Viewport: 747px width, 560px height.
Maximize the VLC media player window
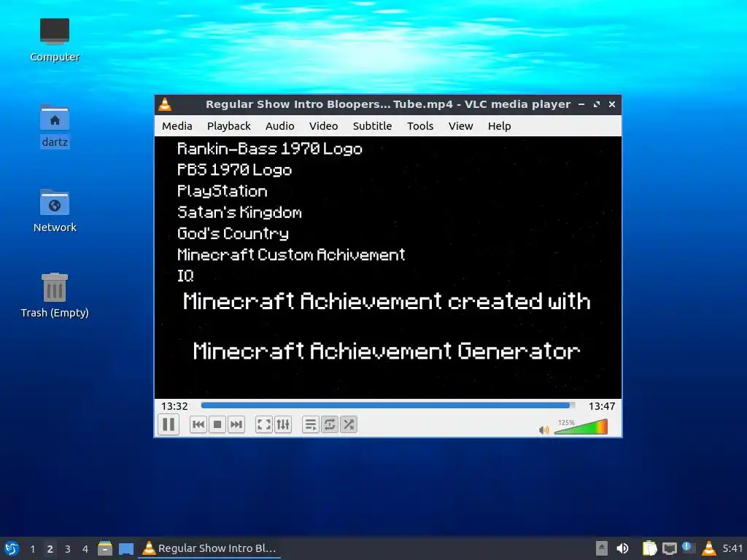(597, 104)
